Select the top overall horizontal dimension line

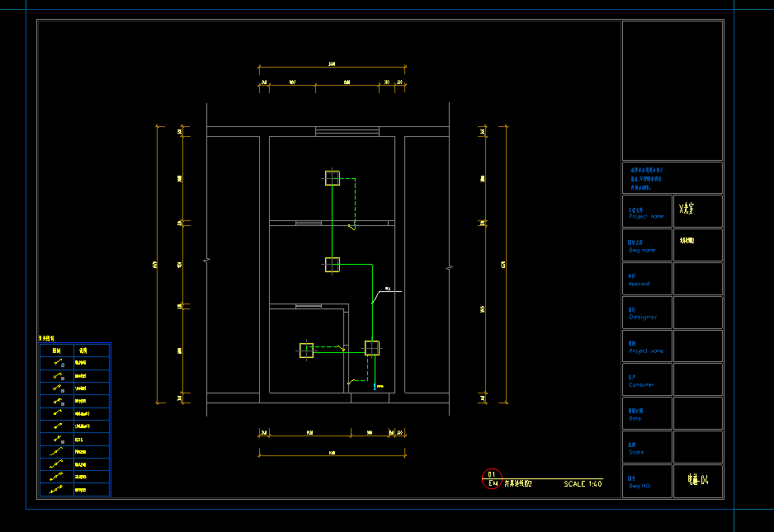332,68
